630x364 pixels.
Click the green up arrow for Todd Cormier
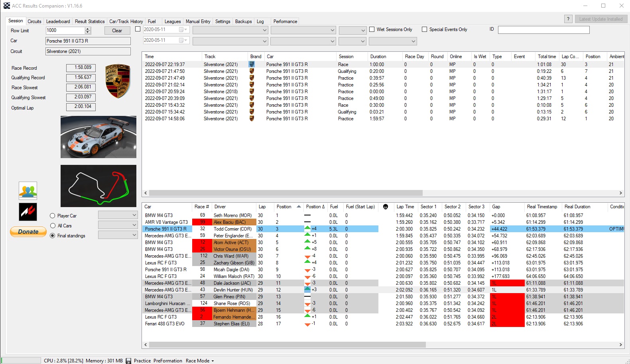[307, 228]
